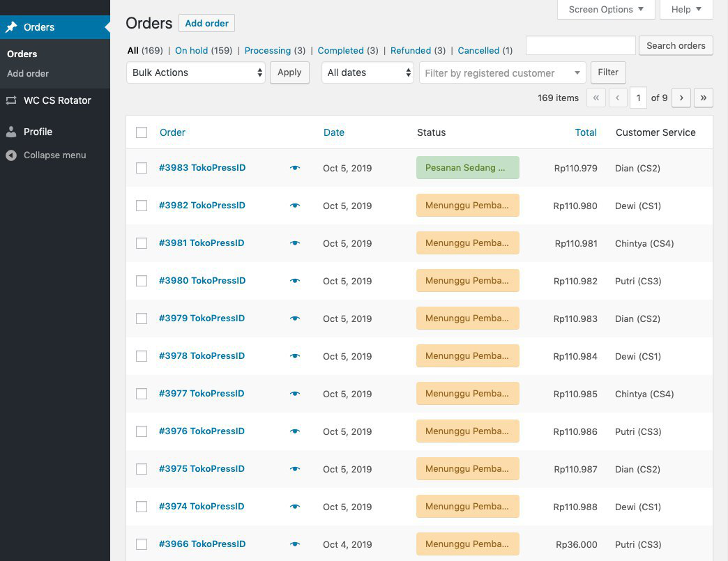Open order #3983 TokoPressID link
Screen dimensions: 728x561
click(202, 167)
